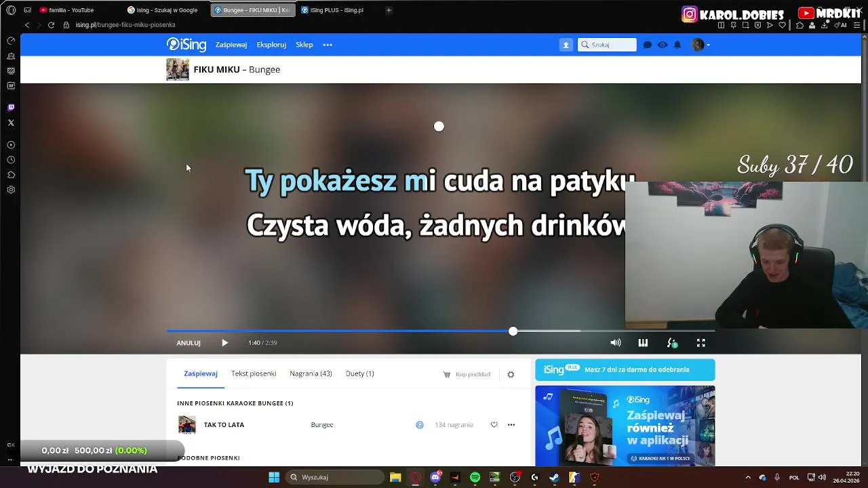Click the Opera GX logo menu button
This screenshot has height=488, width=868.
point(11,10)
